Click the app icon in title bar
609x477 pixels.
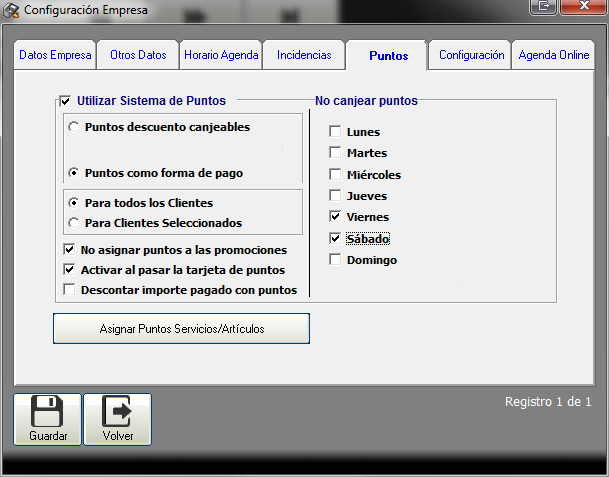(12, 11)
